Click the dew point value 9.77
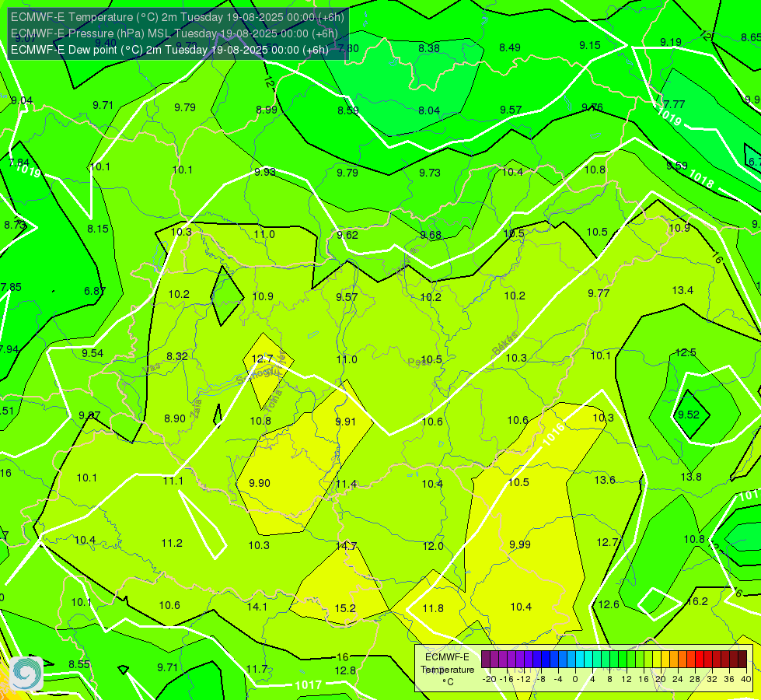Viewport: 761px width, 700px height. coord(599,293)
